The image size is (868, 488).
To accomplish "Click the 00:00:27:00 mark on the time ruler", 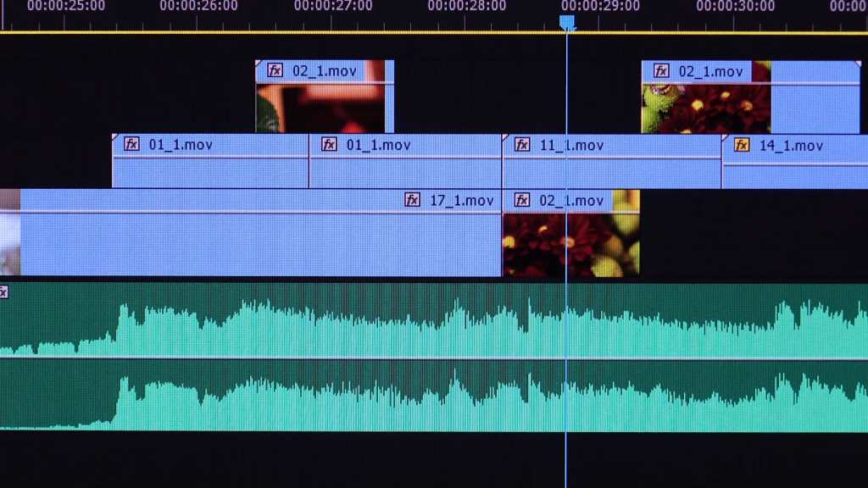I will 333,7.
